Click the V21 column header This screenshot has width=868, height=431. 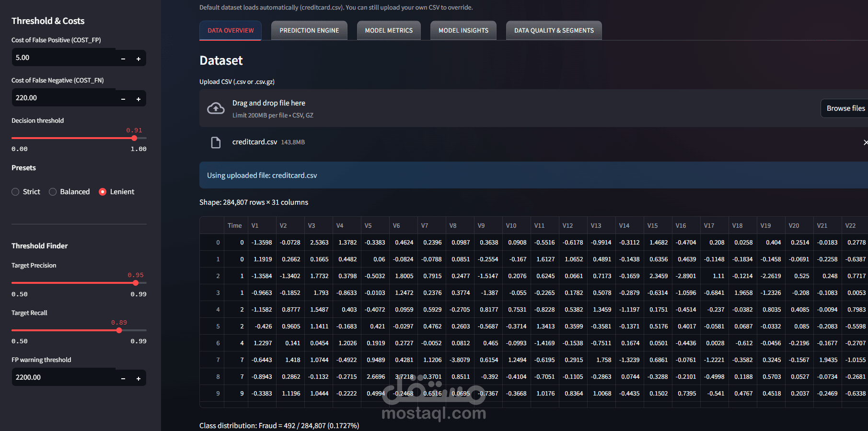(x=827, y=225)
